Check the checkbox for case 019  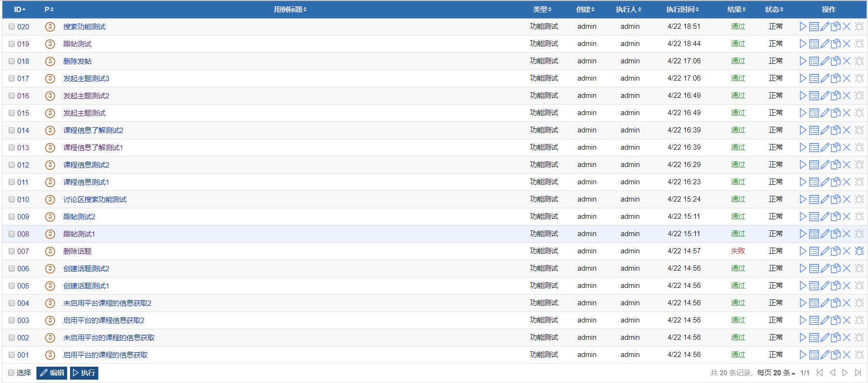[x=12, y=44]
